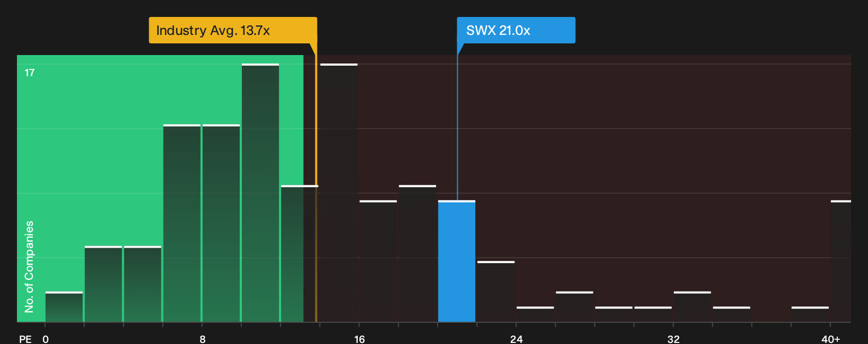Click the PE axis label

click(x=25, y=339)
